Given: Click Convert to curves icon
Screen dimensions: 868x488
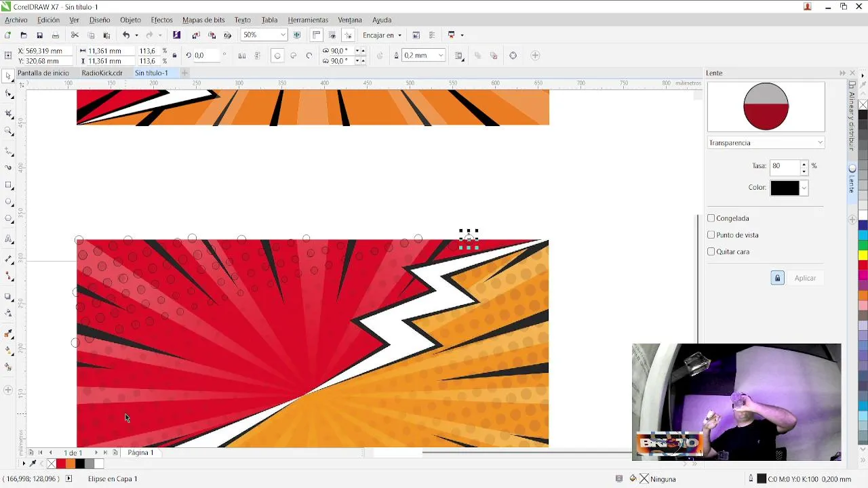Looking at the screenshot, I should [x=513, y=56].
